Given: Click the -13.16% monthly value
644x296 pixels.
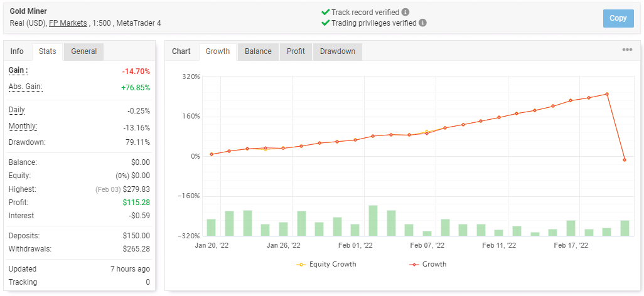Looking at the screenshot, I should click(x=137, y=127).
